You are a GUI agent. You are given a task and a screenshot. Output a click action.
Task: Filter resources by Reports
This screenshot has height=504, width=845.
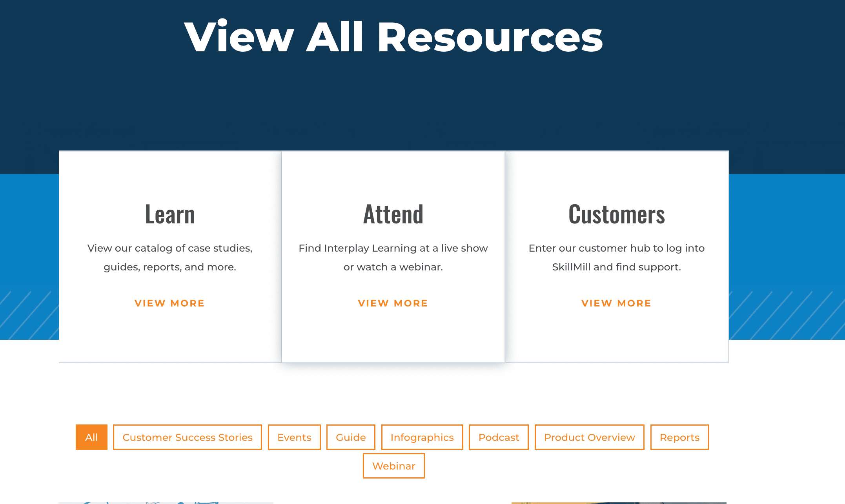pyautogui.click(x=679, y=437)
